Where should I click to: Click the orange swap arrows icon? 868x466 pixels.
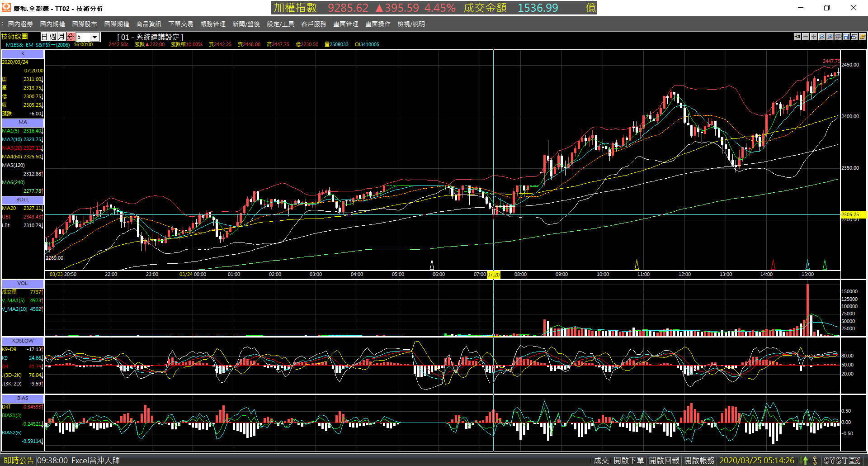(x=863, y=37)
